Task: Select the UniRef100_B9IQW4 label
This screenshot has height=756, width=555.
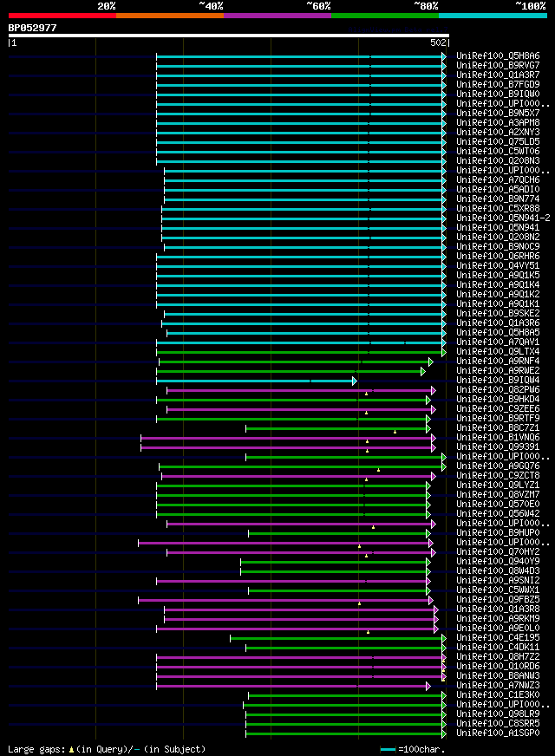Action: (x=498, y=380)
